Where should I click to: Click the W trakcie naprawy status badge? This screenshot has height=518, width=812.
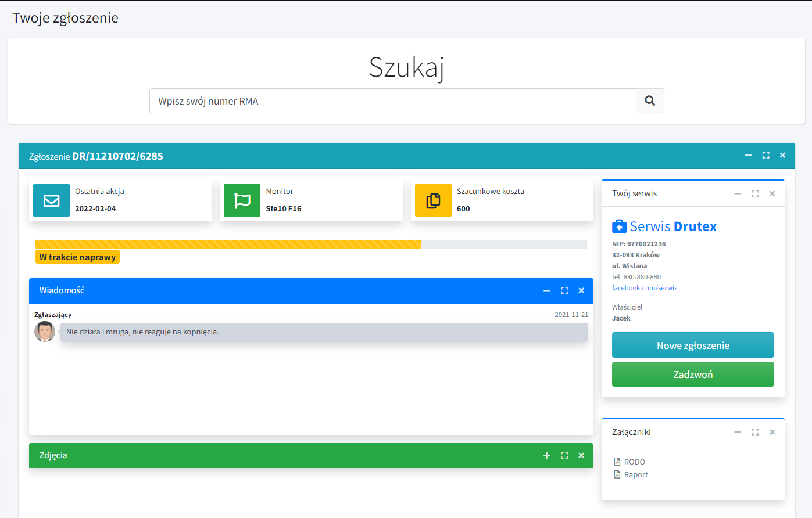77,257
